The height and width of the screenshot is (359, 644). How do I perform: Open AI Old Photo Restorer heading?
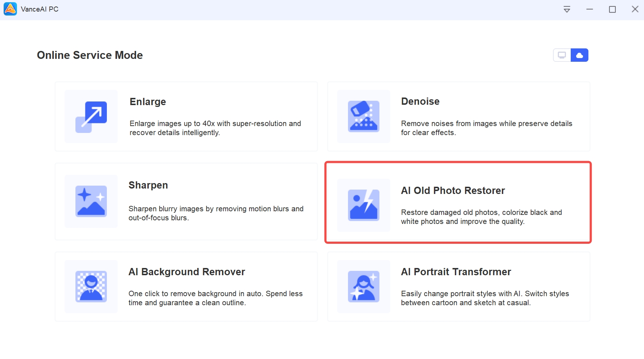click(x=453, y=191)
